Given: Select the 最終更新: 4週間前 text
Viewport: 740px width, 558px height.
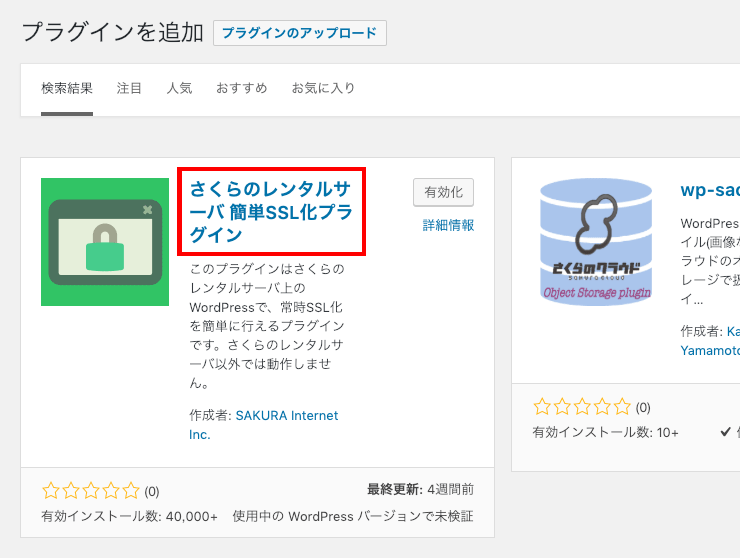Looking at the screenshot, I should click(x=420, y=490).
